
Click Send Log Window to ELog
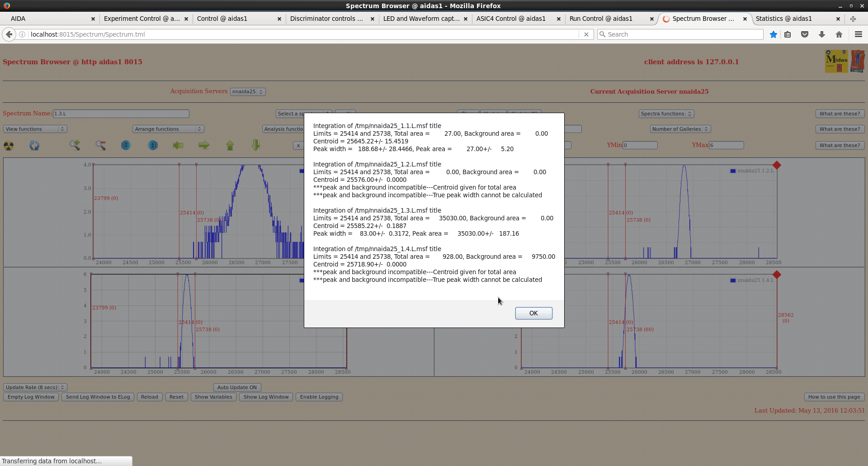98,397
